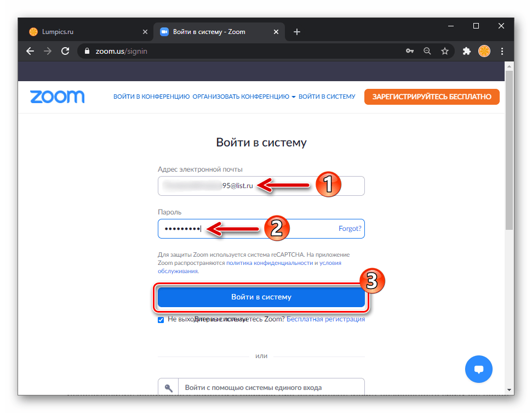
Task: Open the Chrome three-dot menu
Action: tap(502, 52)
